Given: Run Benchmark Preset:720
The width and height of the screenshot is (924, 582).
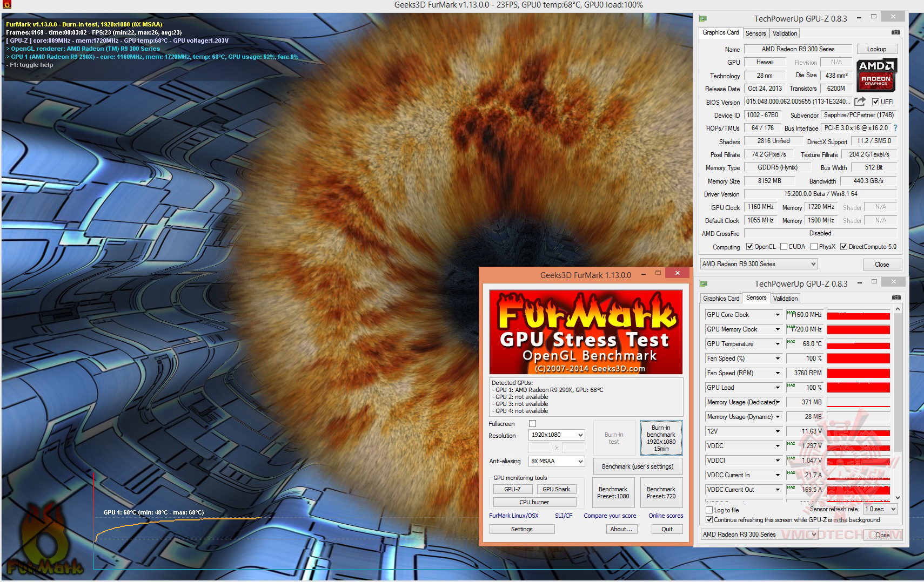Looking at the screenshot, I should point(661,492).
